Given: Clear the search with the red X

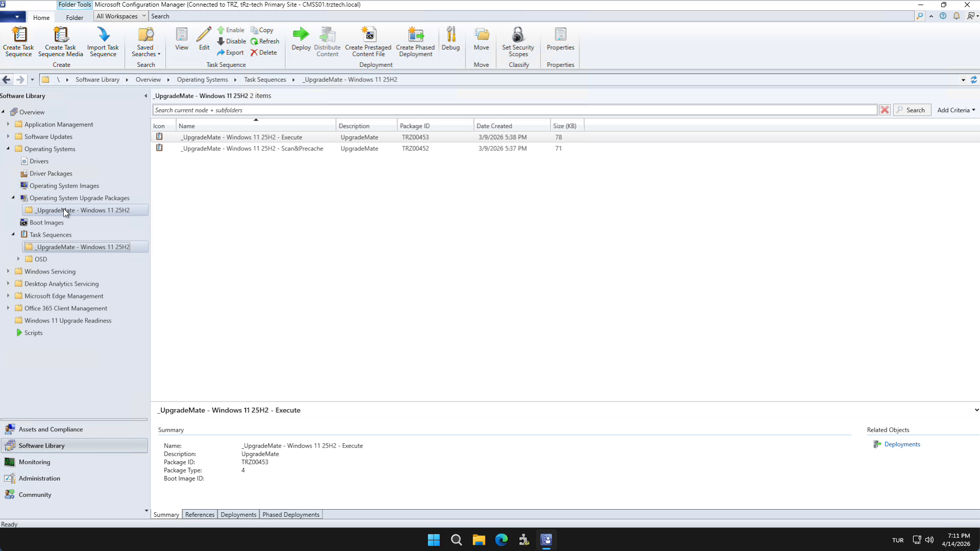Looking at the screenshot, I should tap(885, 110).
